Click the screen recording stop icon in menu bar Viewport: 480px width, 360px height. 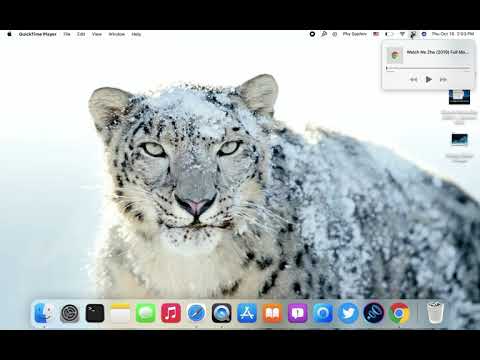[x=312, y=34]
